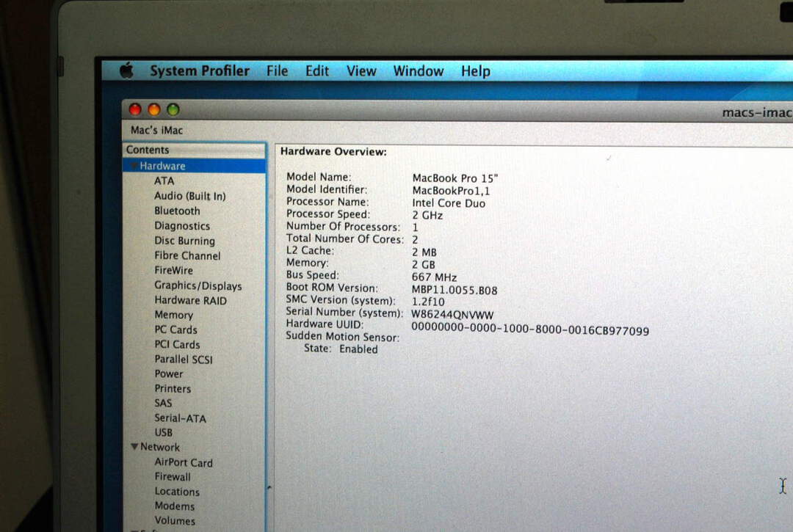
Task: Select Bluetooth in the sidebar
Action: (x=177, y=211)
